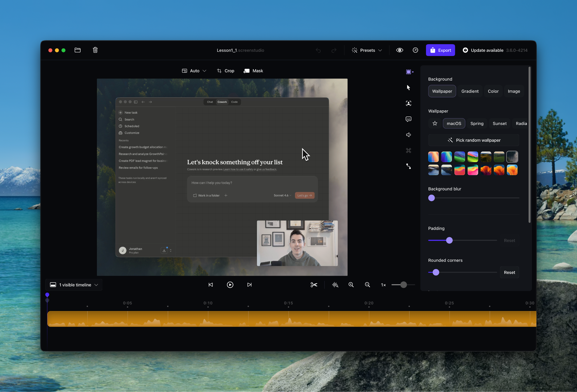
Task: Zoom in the timeline
Action: pyautogui.click(x=351, y=285)
